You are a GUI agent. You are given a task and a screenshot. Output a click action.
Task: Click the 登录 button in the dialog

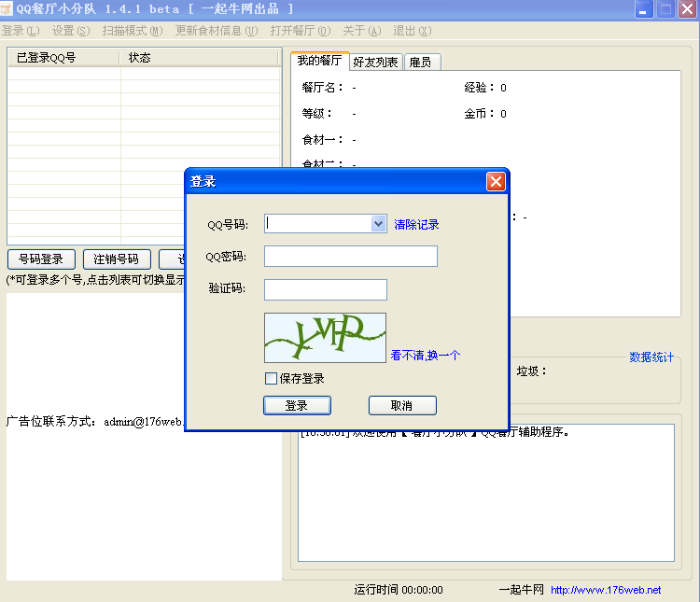click(297, 405)
